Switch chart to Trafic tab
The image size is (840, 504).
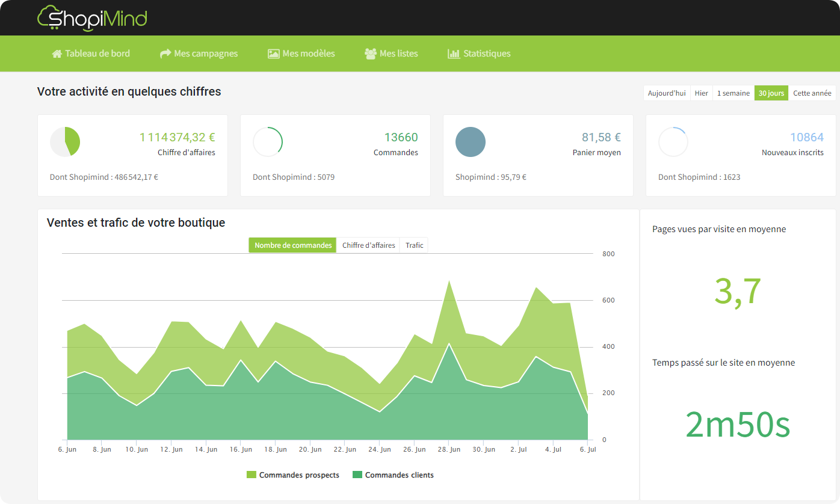pyautogui.click(x=414, y=245)
